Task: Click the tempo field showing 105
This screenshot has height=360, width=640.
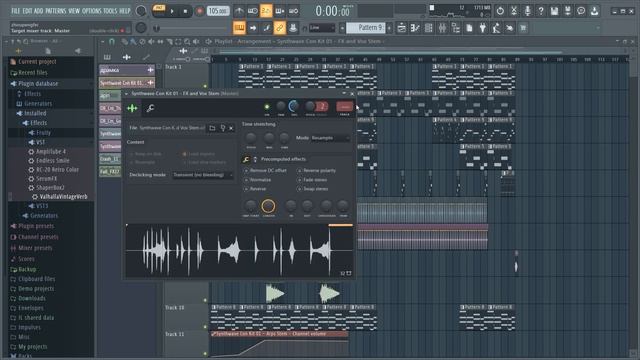Action: [218, 11]
